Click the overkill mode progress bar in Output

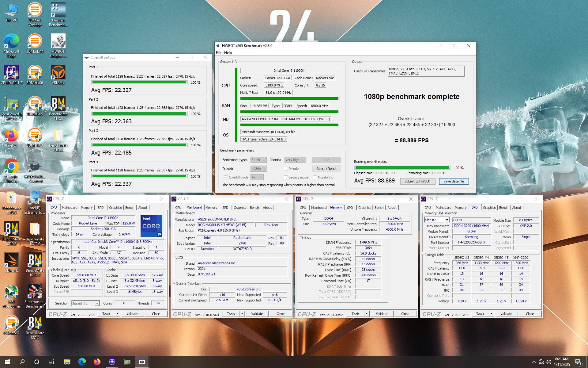402,168
